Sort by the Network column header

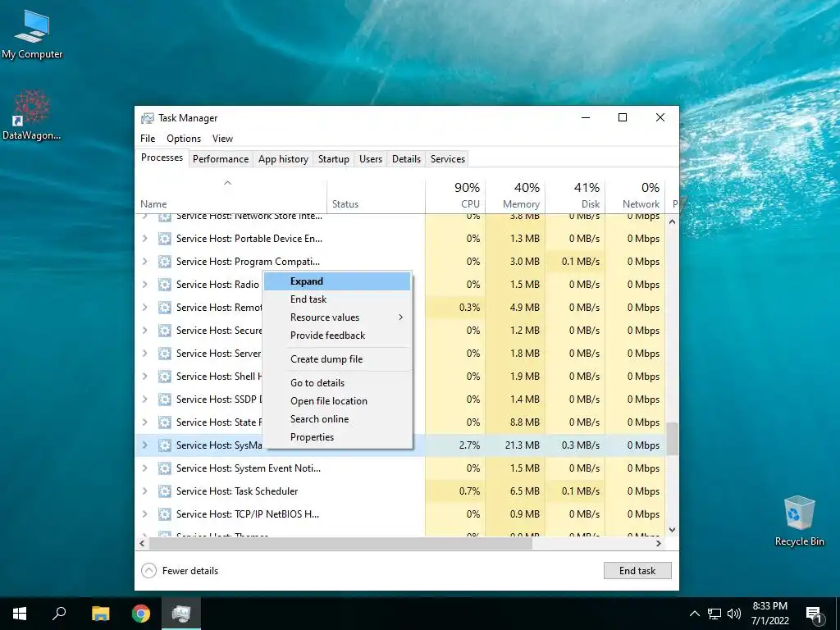pos(636,195)
